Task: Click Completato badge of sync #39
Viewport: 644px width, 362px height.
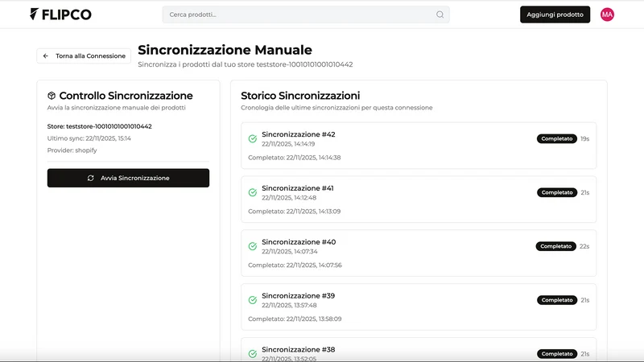Action: 556,300
